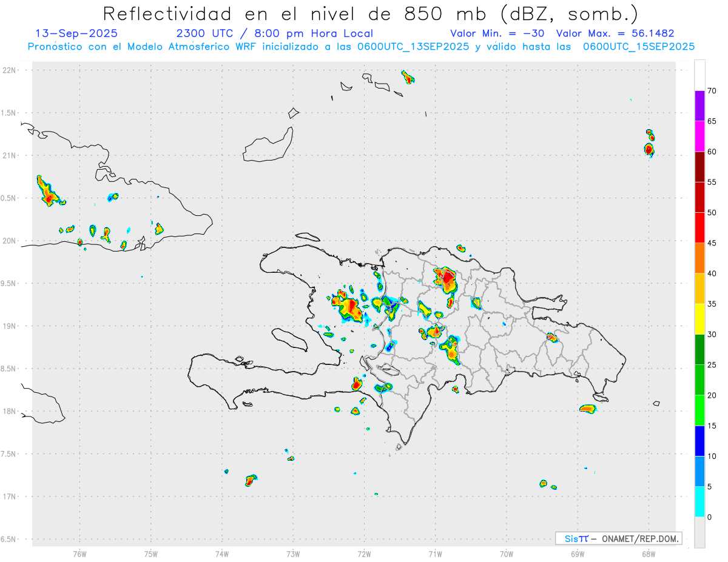Click the blue 10-15 dBZ legend band

coord(699,441)
